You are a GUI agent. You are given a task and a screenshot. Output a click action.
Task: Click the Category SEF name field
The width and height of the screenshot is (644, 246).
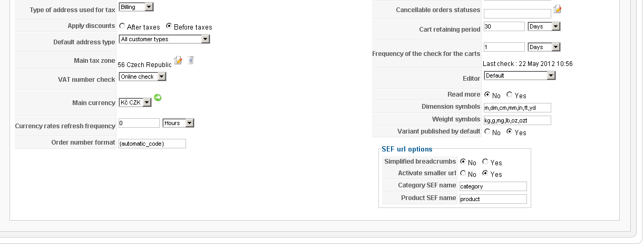click(x=493, y=186)
